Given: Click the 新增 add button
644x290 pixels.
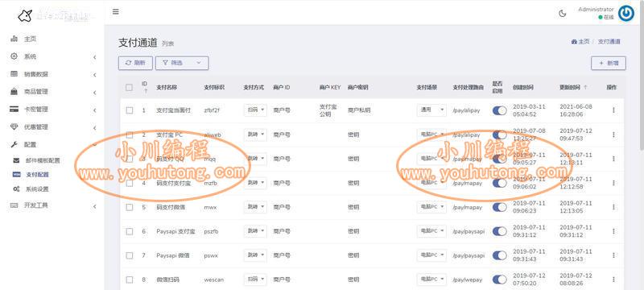Looking at the screenshot, I should click(x=609, y=64).
